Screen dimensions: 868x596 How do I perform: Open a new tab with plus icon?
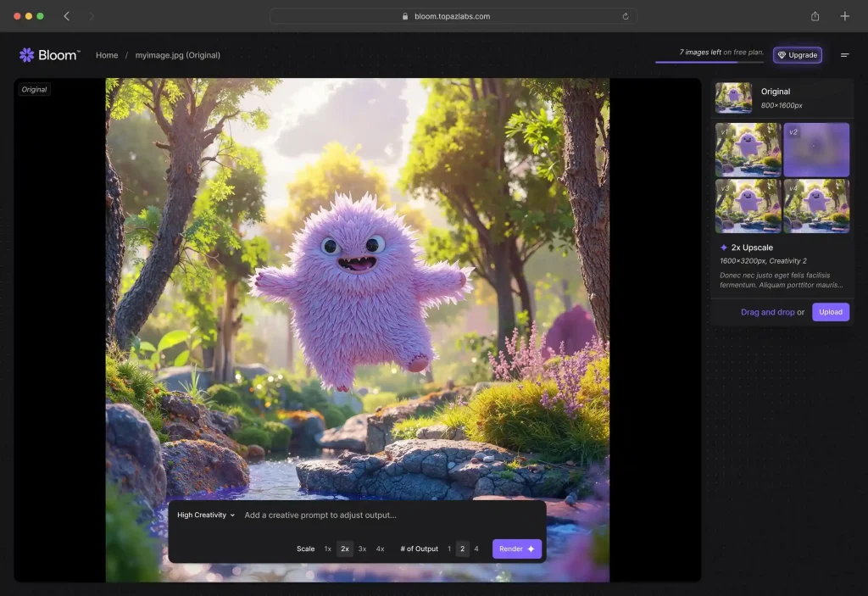tap(844, 16)
